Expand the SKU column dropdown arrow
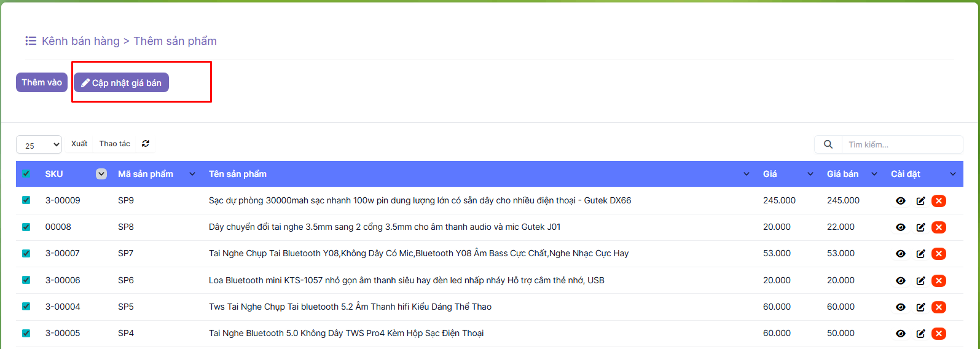The width and height of the screenshot is (980, 349). (x=101, y=174)
